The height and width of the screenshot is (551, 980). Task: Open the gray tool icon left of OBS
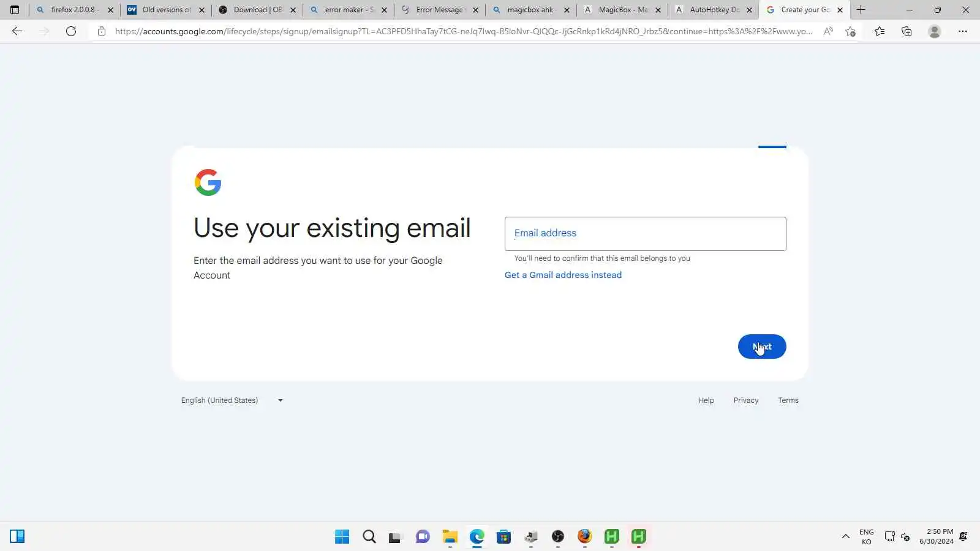pyautogui.click(x=530, y=537)
